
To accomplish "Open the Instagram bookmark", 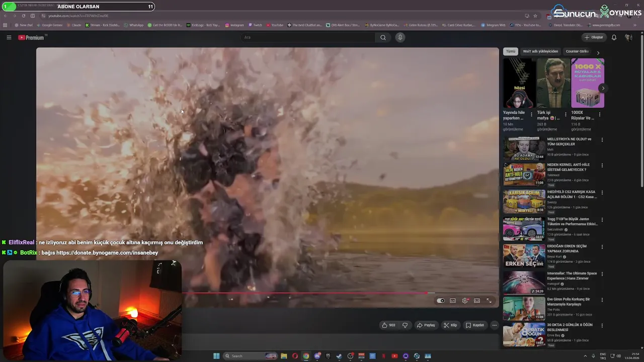I will pos(234,25).
